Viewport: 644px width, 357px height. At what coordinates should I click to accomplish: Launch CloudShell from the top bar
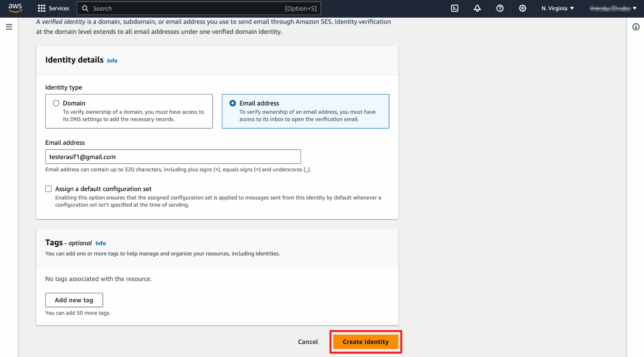pos(454,8)
